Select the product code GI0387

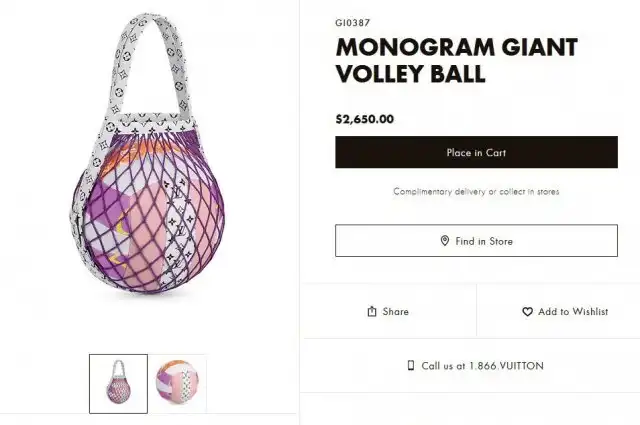click(x=353, y=23)
